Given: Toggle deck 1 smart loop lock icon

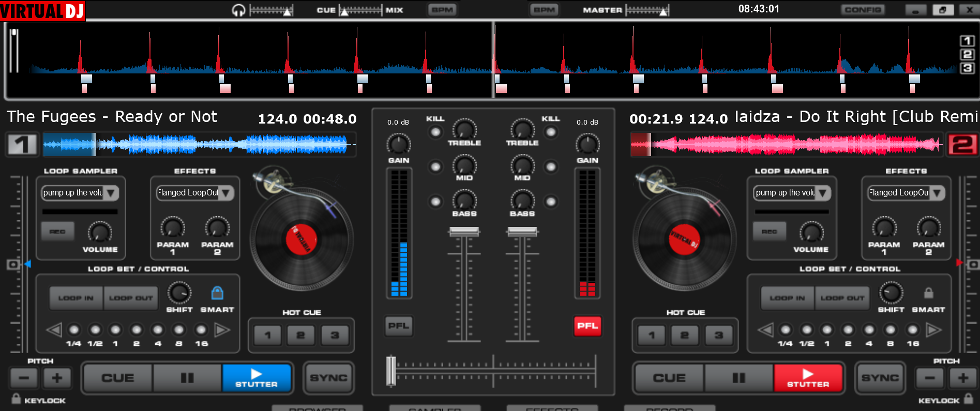Looking at the screenshot, I should pos(217,293).
